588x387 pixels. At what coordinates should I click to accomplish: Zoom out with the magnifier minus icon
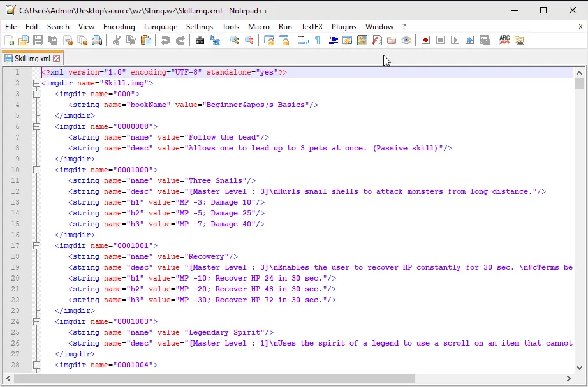[x=249, y=41]
